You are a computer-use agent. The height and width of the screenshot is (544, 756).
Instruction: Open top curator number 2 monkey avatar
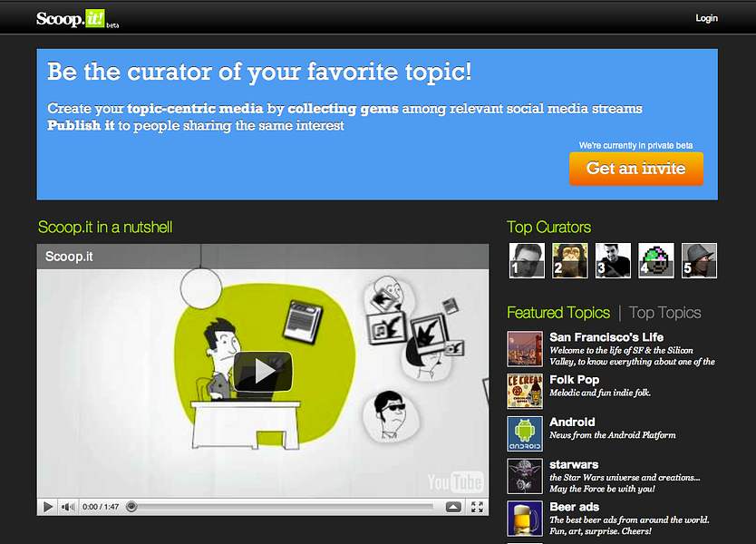(570, 260)
